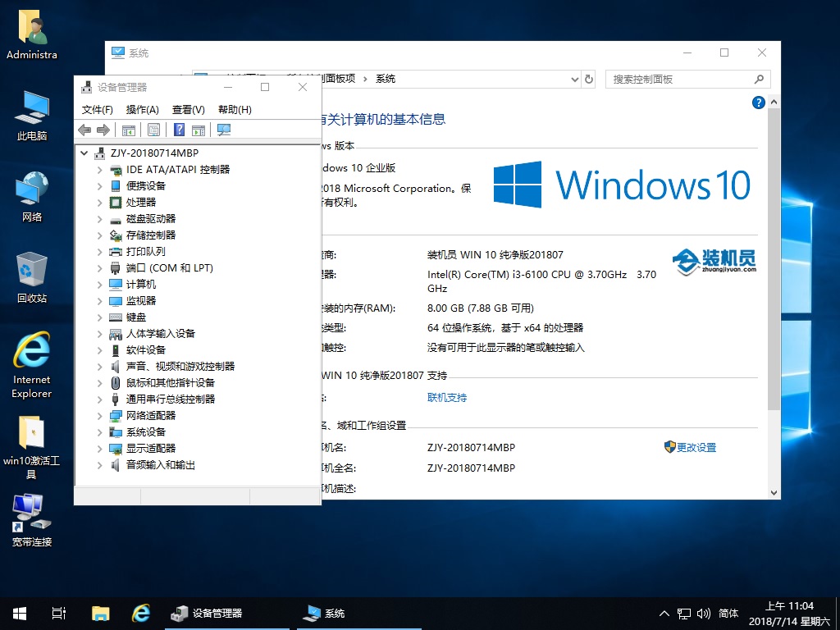840x630 pixels.
Task: Open the File Explorer icon on the taskbar
Action: (x=100, y=613)
